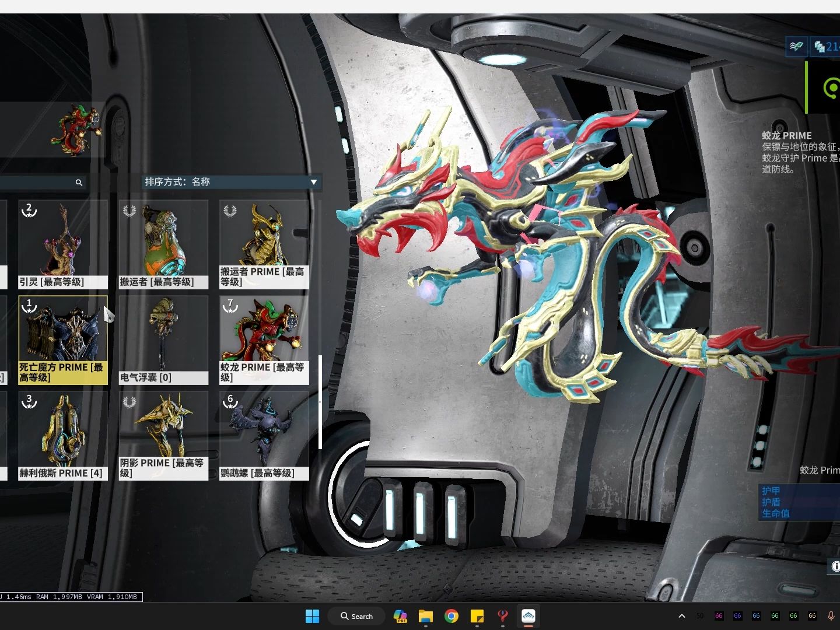Click the 蛟龙 Prim weapon label

click(820, 470)
